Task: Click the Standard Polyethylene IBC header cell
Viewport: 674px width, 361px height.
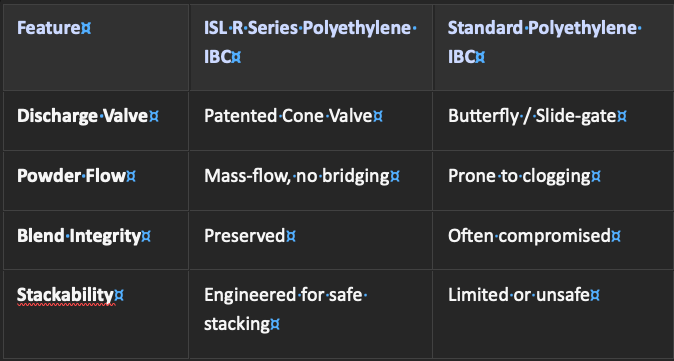Action: click(554, 47)
